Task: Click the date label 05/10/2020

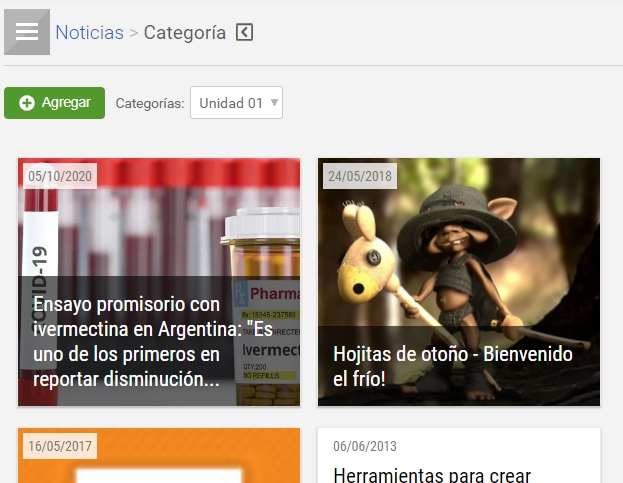Action: click(60, 176)
